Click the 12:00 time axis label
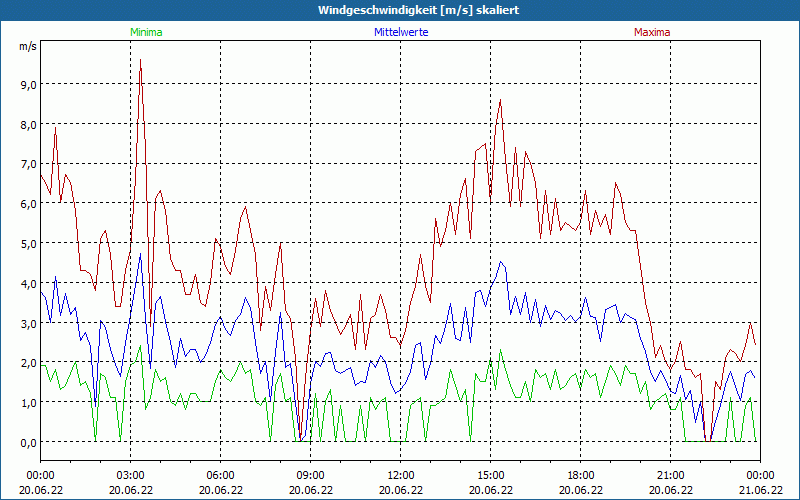 click(401, 476)
